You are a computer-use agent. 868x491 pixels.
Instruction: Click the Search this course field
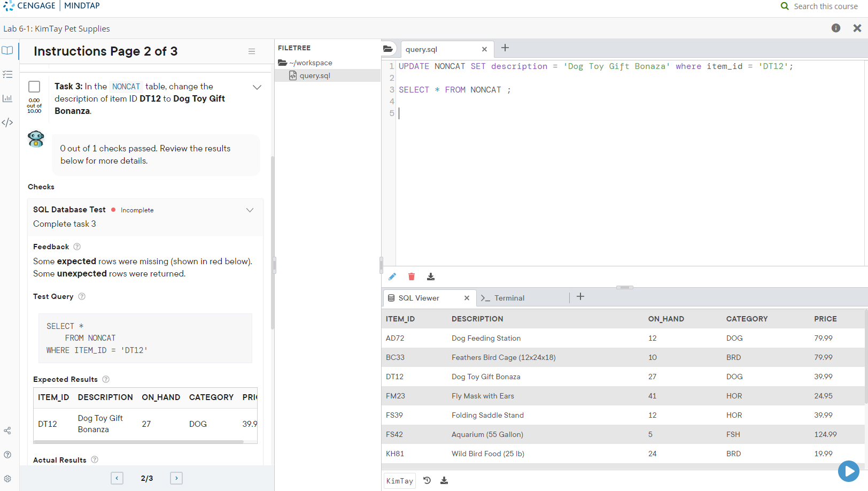click(x=825, y=6)
